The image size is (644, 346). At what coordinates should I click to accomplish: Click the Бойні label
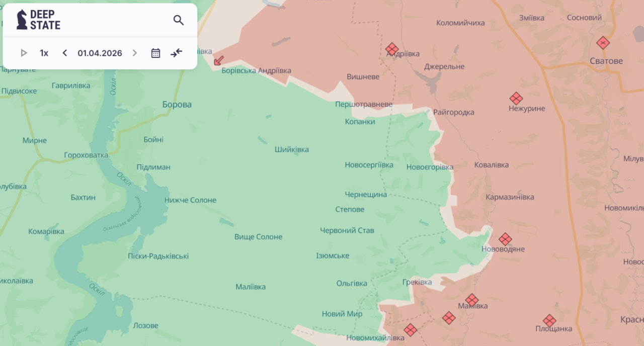point(153,139)
